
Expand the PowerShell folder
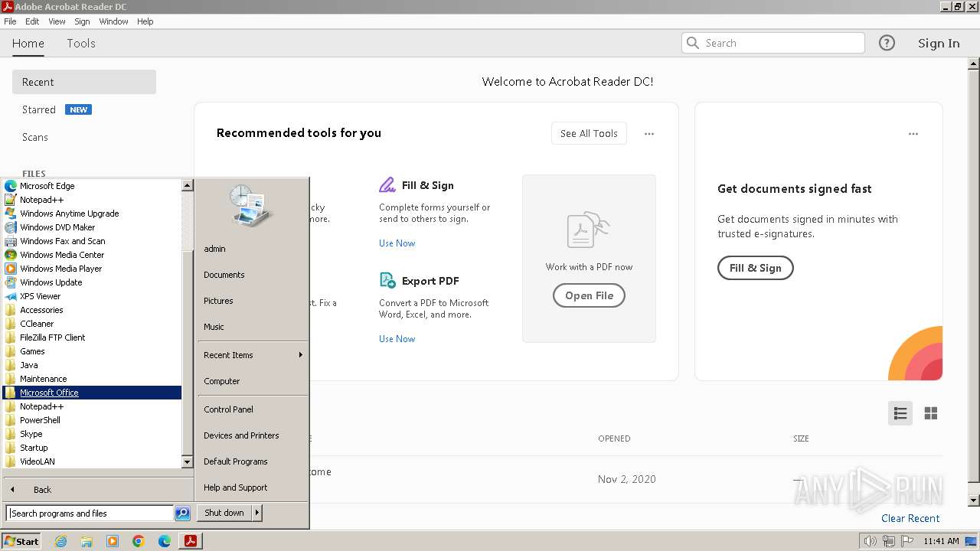pos(92,420)
